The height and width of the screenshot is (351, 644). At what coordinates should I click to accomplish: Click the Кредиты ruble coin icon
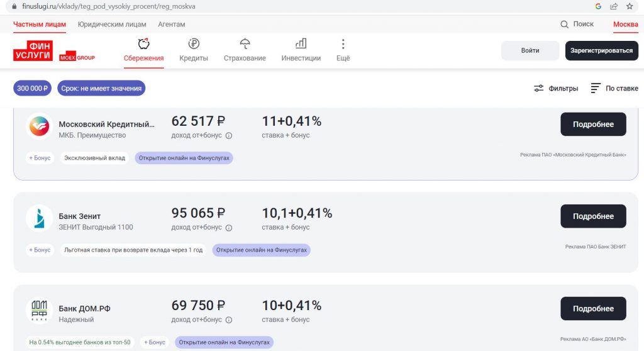click(x=194, y=44)
